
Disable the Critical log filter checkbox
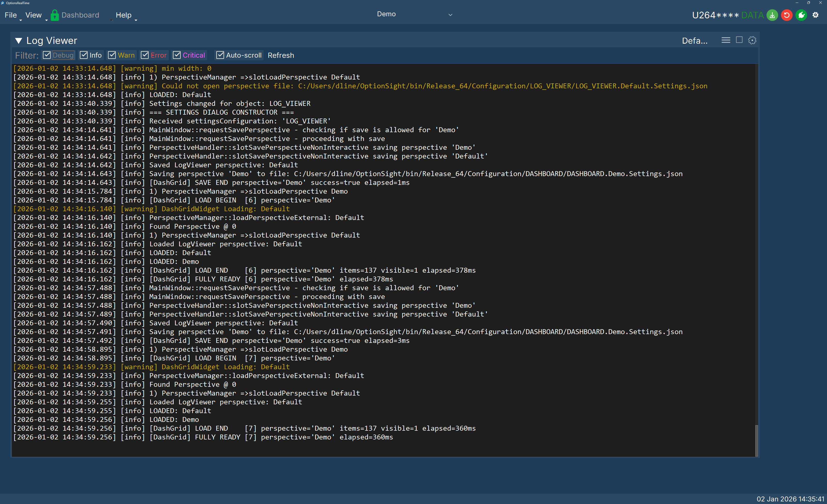click(177, 55)
